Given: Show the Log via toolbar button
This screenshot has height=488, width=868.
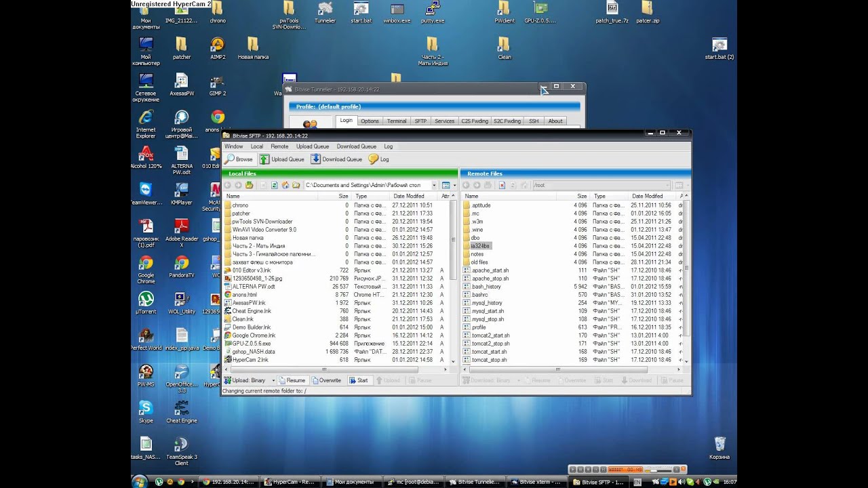Looking at the screenshot, I should (x=379, y=159).
